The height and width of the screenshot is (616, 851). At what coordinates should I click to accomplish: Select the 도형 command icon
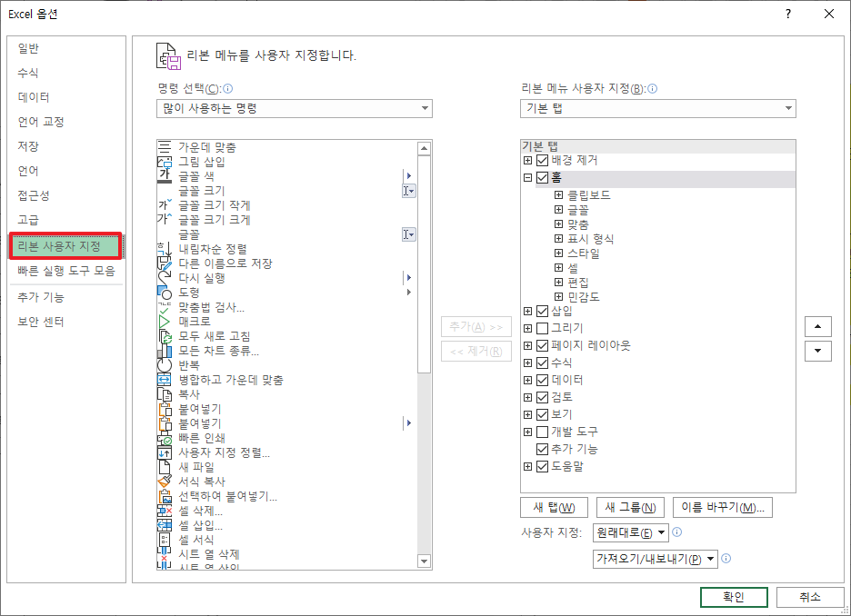[x=165, y=293]
